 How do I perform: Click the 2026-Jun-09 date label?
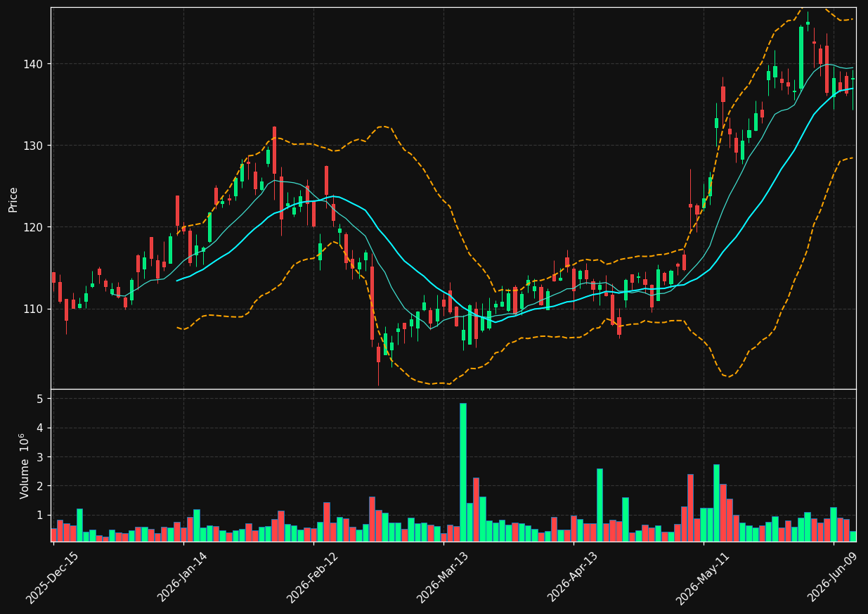point(833,577)
